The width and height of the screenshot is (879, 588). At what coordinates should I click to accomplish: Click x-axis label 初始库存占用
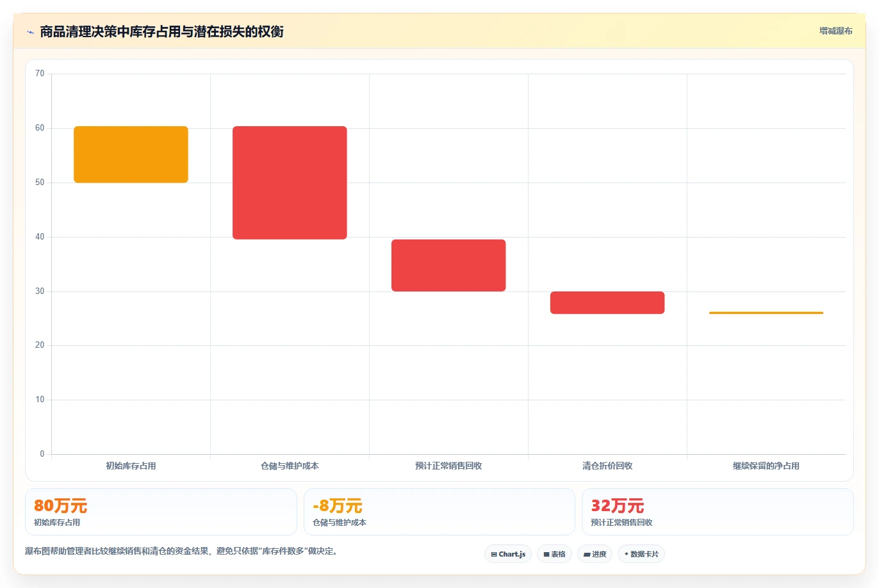[x=131, y=466]
